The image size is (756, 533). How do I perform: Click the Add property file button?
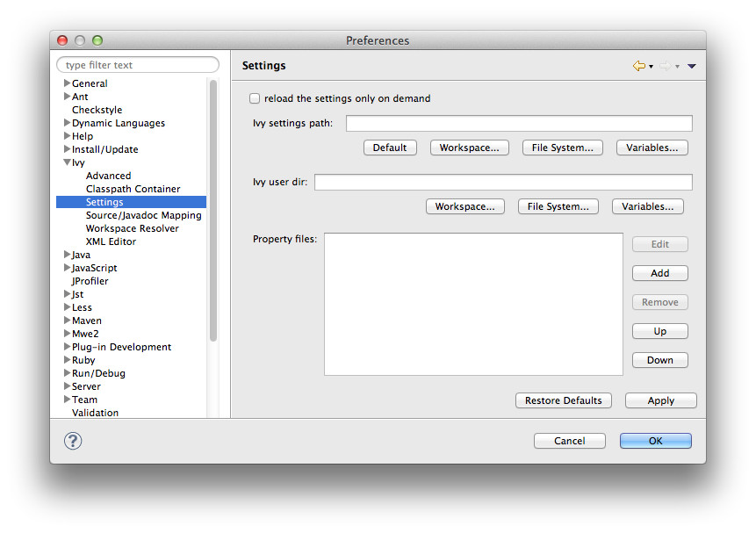[659, 273]
